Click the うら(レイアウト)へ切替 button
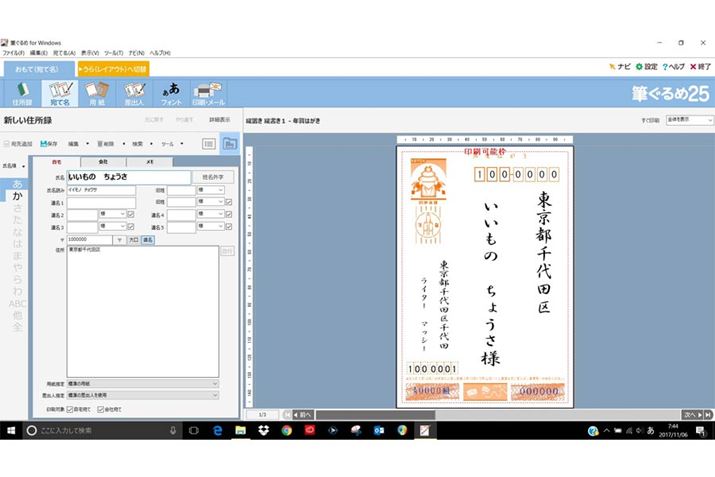The height and width of the screenshot is (477, 715). point(112,68)
